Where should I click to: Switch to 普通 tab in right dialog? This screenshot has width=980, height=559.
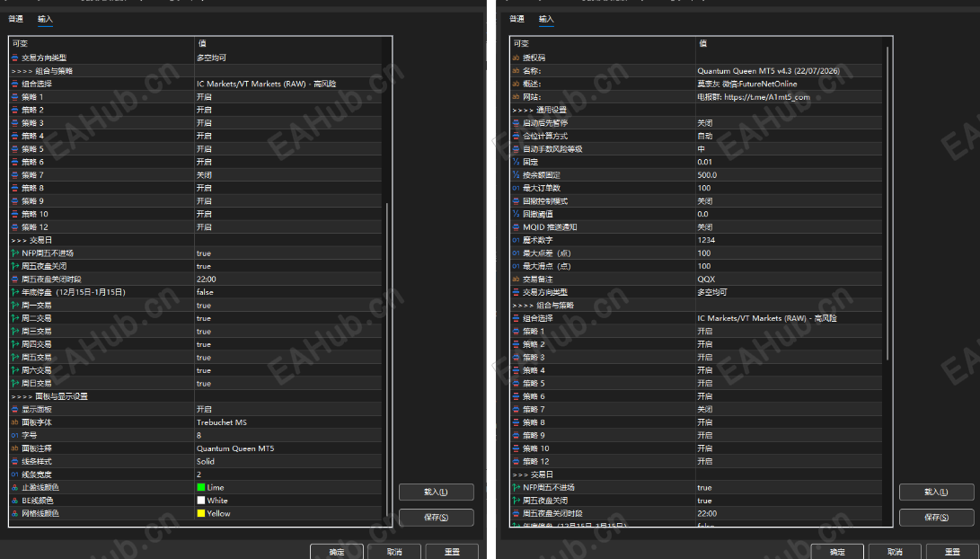click(516, 19)
